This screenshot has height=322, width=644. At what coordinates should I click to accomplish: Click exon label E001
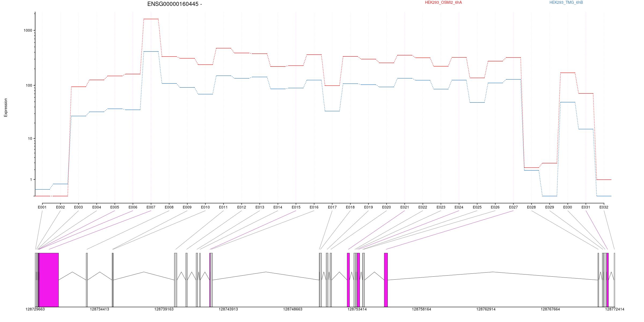pos(42,207)
